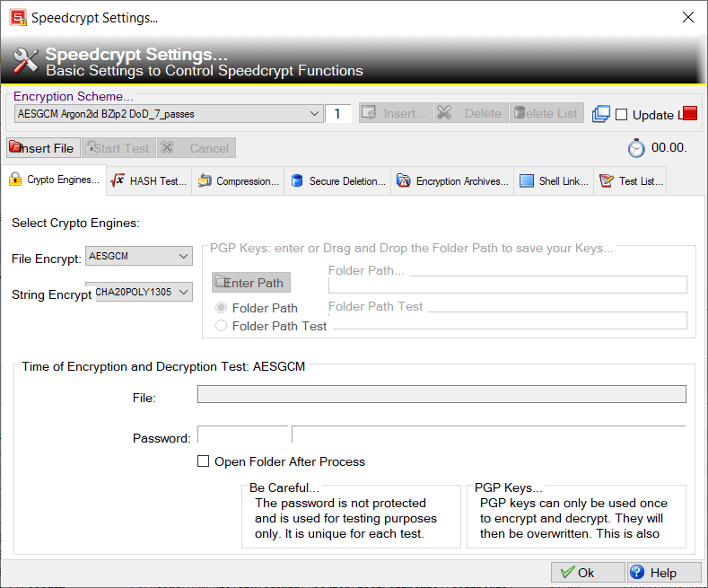This screenshot has width=708, height=588.
Task: Click the File path input field
Action: 441,394
